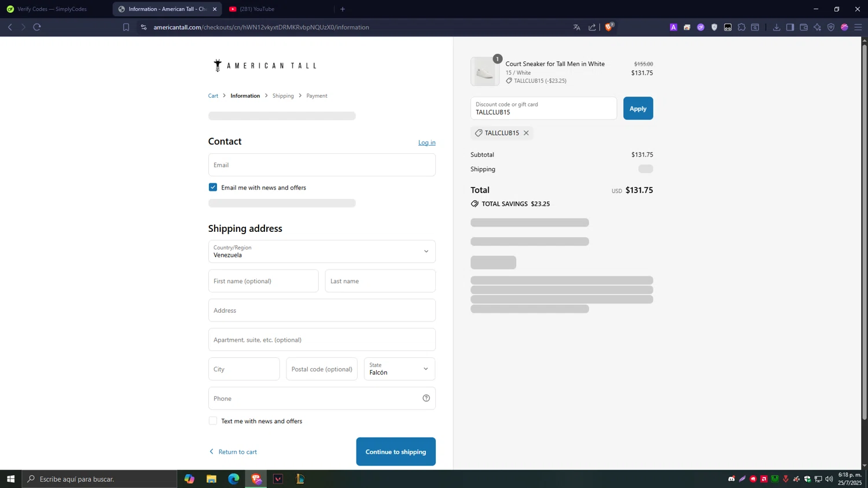Image resolution: width=868 pixels, height=488 pixels.
Task: Click the translate page icon in address bar
Action: coord(577,27)
